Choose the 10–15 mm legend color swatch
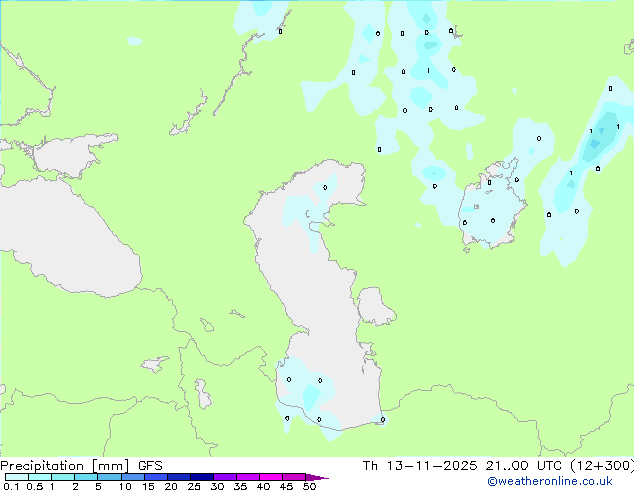Image resolution: width=634 pixels, height=490 pixels. (x=132, y=477)
